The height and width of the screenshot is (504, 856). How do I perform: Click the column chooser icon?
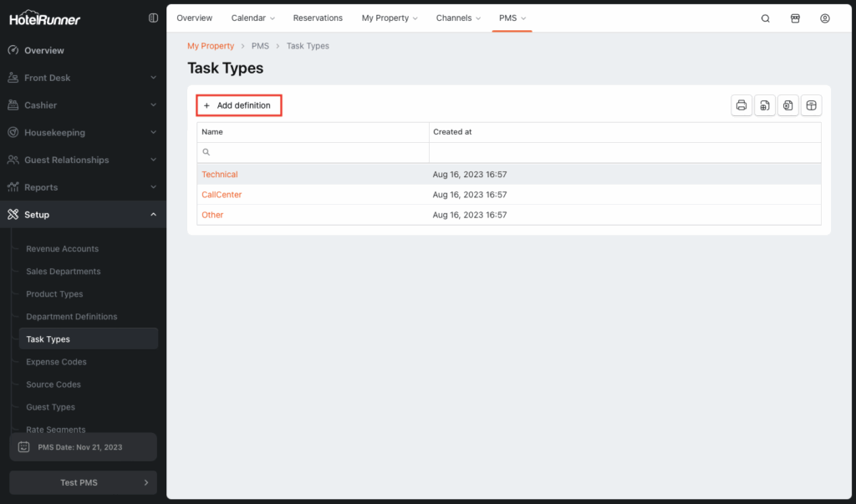811,105
